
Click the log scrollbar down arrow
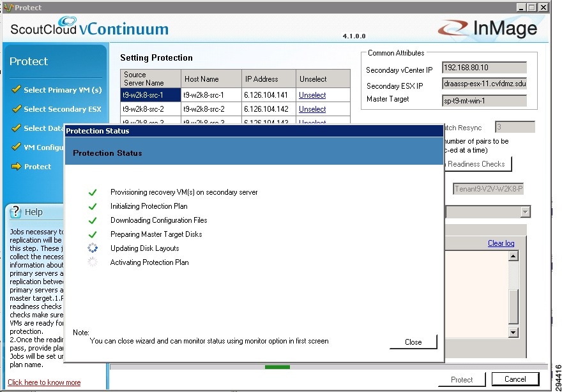pyautogui.click(x=513, y=333)
